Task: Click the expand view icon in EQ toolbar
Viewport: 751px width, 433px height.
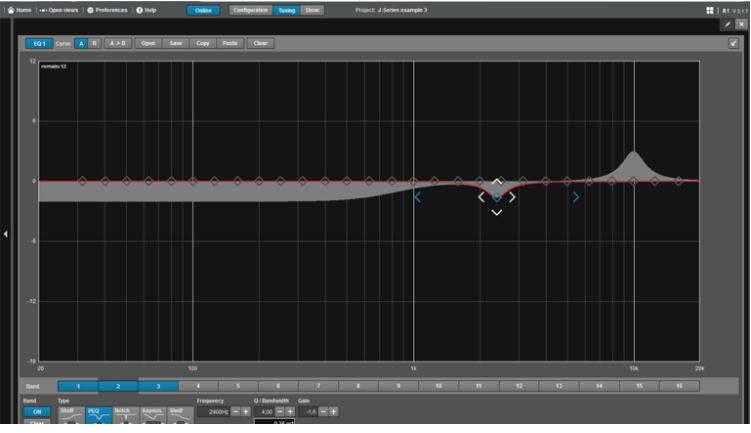Action: pyautogui.click(x=733, y=43)
